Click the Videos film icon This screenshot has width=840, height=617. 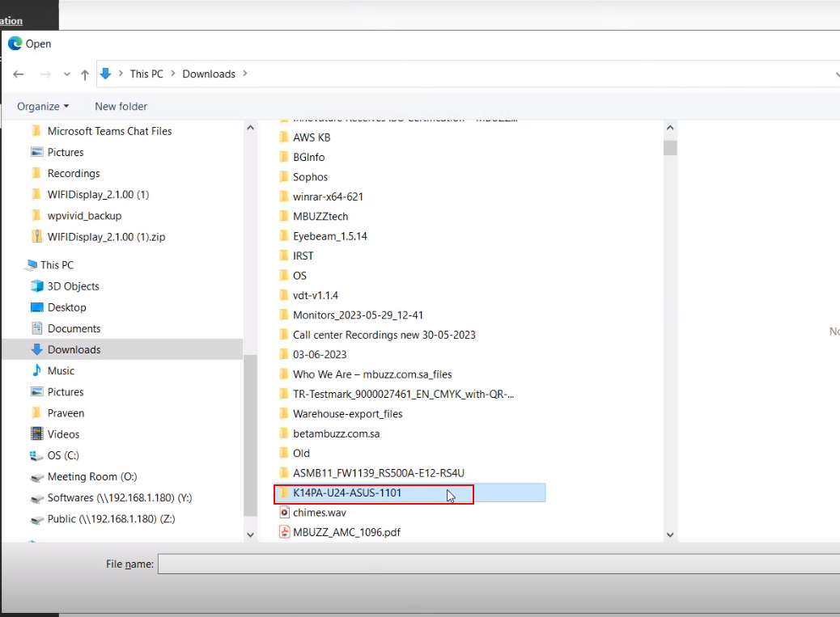37,434
